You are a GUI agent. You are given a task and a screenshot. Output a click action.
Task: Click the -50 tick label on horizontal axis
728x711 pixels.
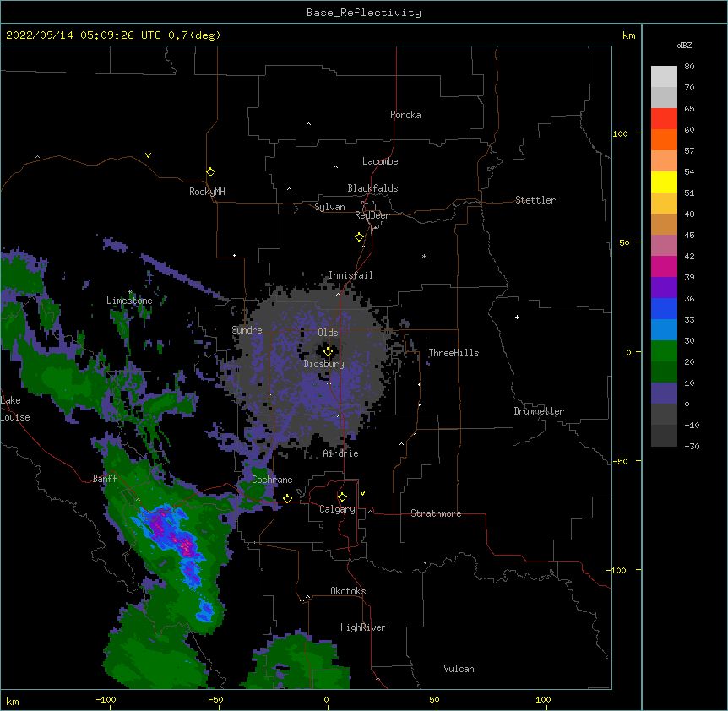215,699
